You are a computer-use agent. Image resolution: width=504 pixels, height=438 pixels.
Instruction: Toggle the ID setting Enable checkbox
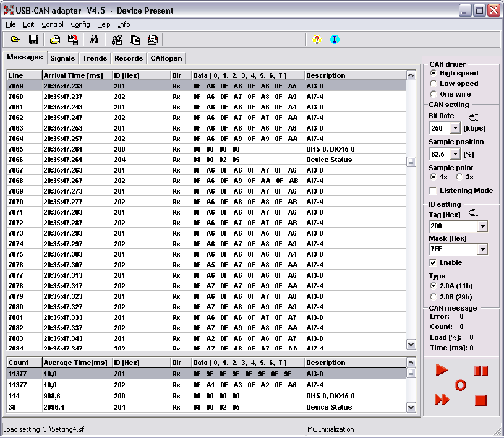coord(434,262)
